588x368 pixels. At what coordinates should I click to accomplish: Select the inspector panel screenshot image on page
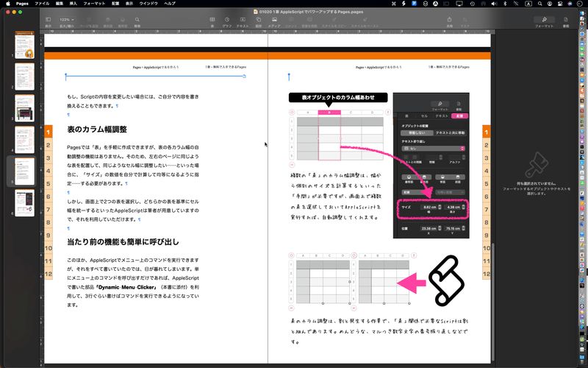click(431, 166)
